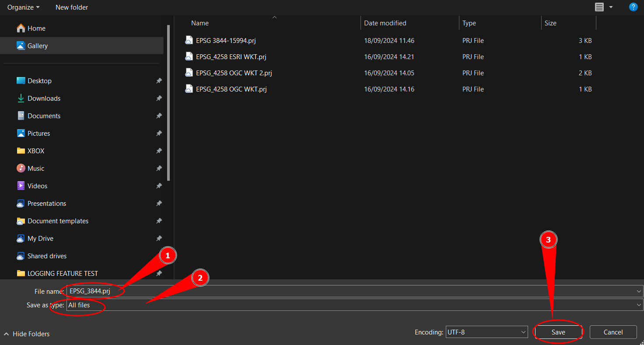Screen dimensions: 644x345
Task: Click the EPSG 3844-15994.prj file icon
Action: tap(189, 40)
